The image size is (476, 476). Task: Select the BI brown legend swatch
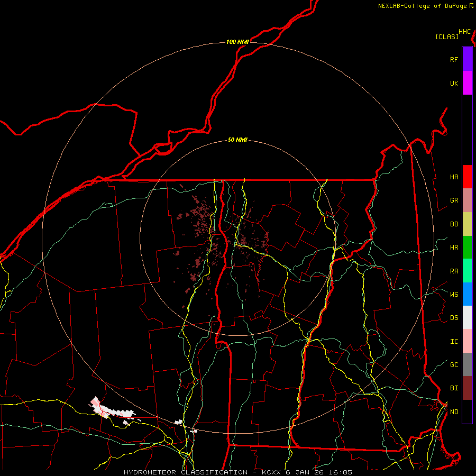[467, 388]
